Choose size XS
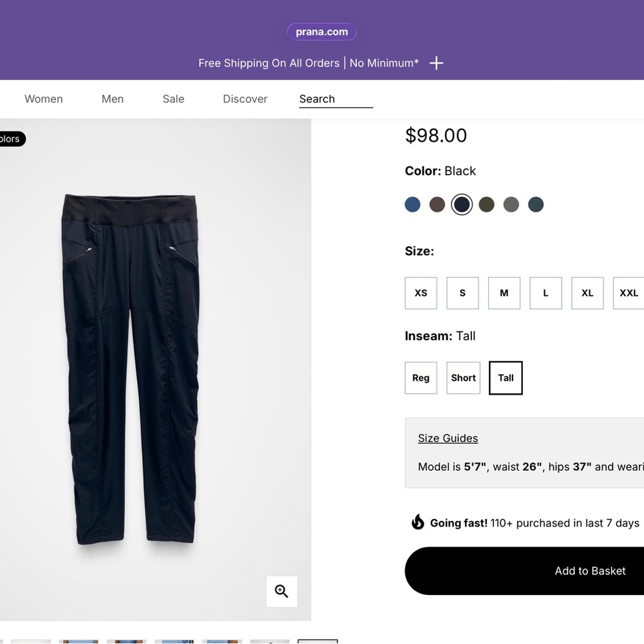Viewport: 644px width, 644px height. pos(421,293)
